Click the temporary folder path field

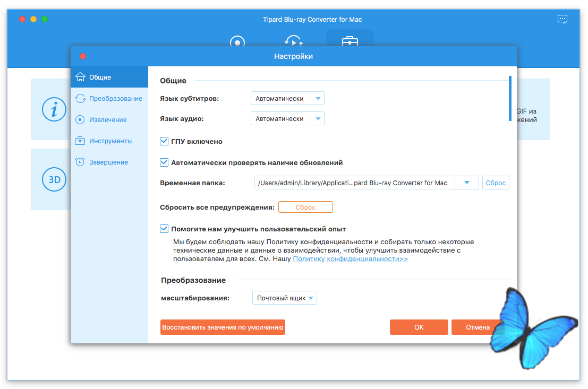(355, 183)
